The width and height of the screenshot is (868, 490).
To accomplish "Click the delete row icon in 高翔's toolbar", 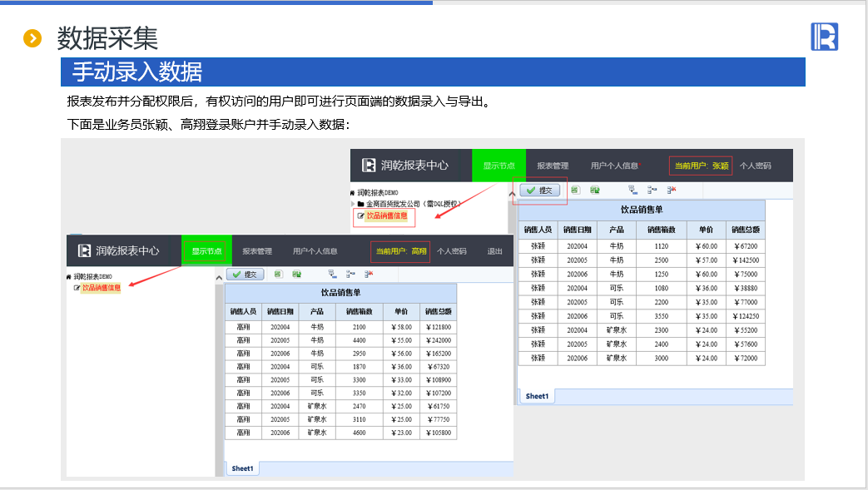I will click(x=369, y=273).
